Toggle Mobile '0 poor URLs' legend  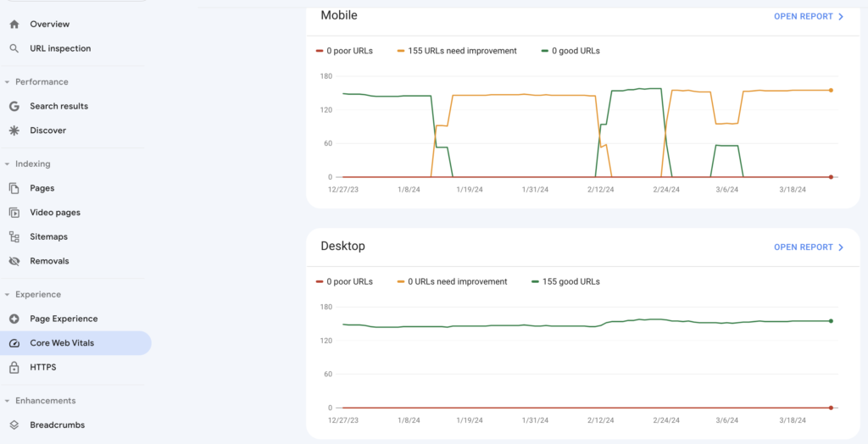(x=344, y=51)
